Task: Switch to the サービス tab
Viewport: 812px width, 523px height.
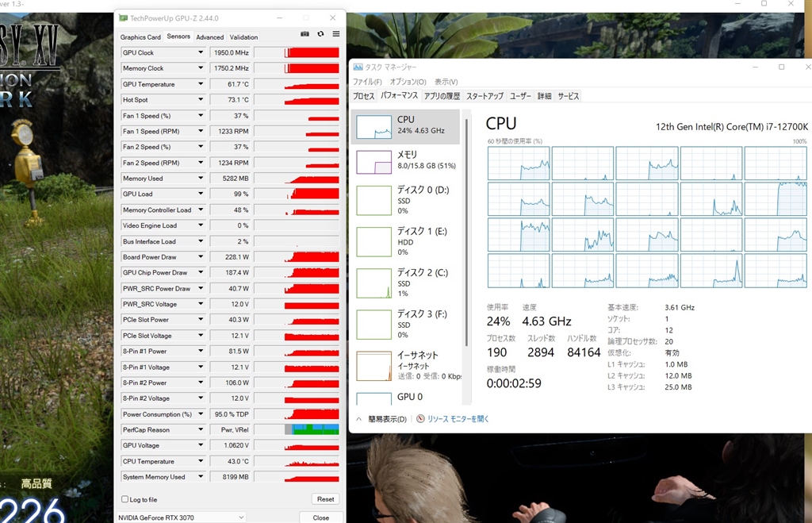Action: point(568,96)
